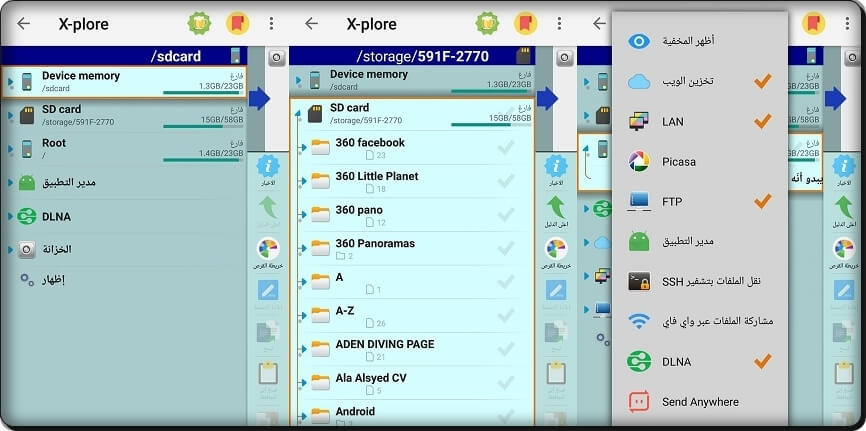Image resolution: width=866 pixels, height=431 pixels.
Task: Select مدير التطبيق in the dropdown menu
Action: [700, 241]
